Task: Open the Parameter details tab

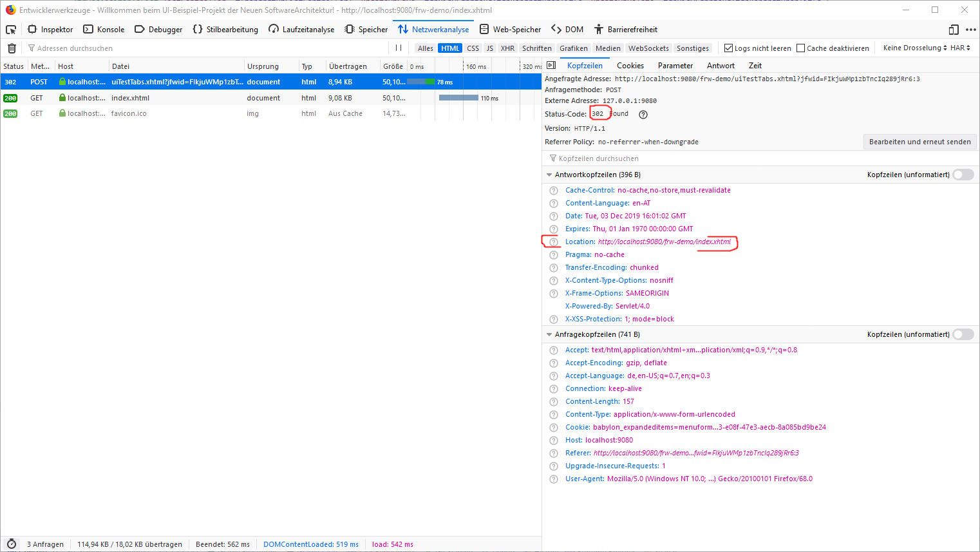Action: coord(675,66)
